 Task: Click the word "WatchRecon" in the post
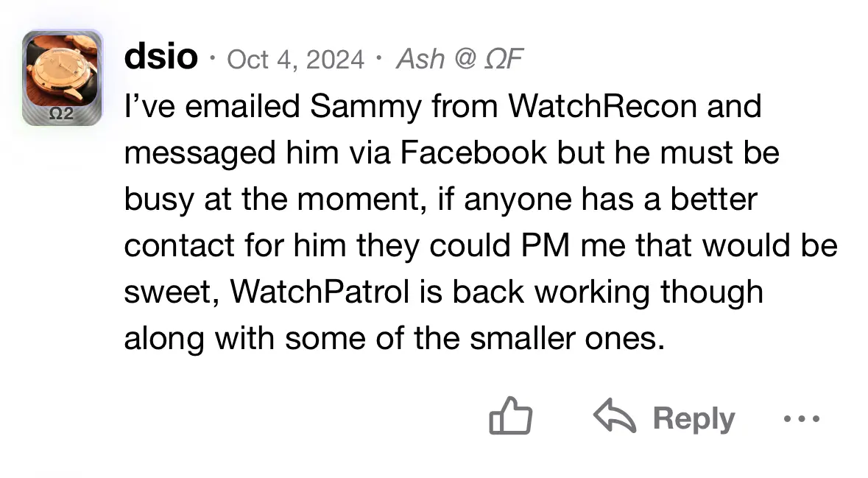click(x=603, y=106)
